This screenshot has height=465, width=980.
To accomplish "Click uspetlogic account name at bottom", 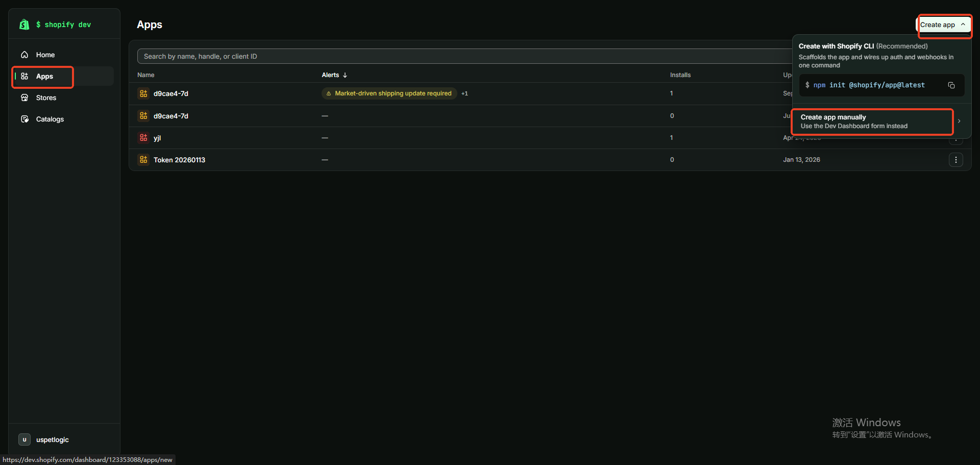I will pyautogui.click(x=52, y=439).
